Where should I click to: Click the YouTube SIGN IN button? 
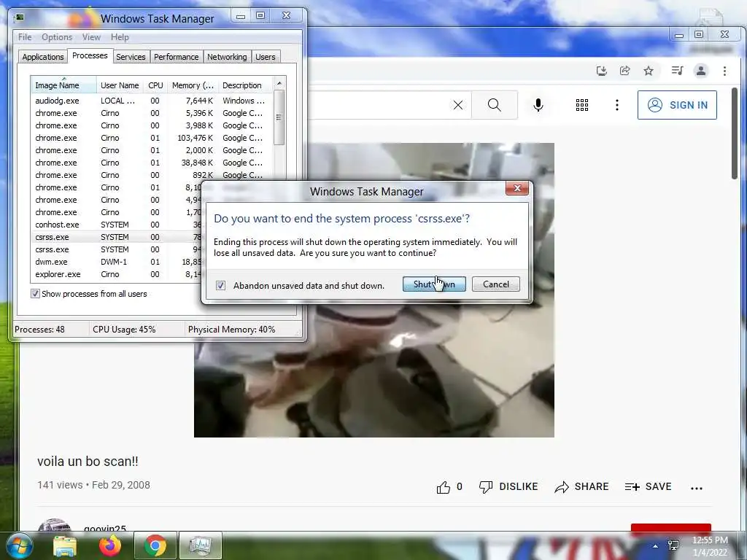point(677,105)
